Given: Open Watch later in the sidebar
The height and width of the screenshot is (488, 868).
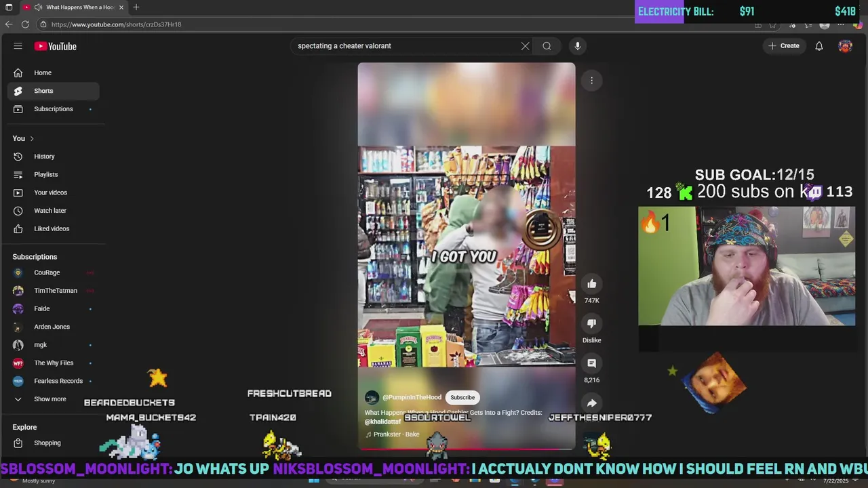Looking at the screenshot, I should pyautogui.click(x=54, y=211).
